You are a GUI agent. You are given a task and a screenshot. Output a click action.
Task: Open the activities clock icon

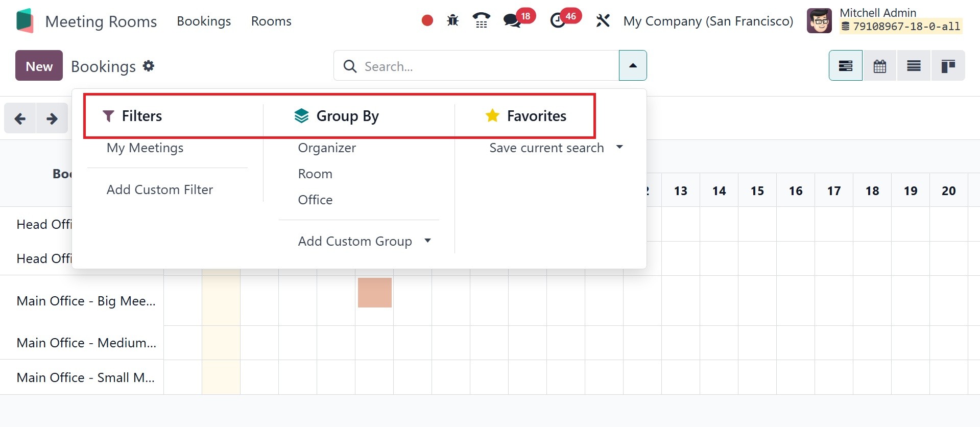tap(558, 20)
